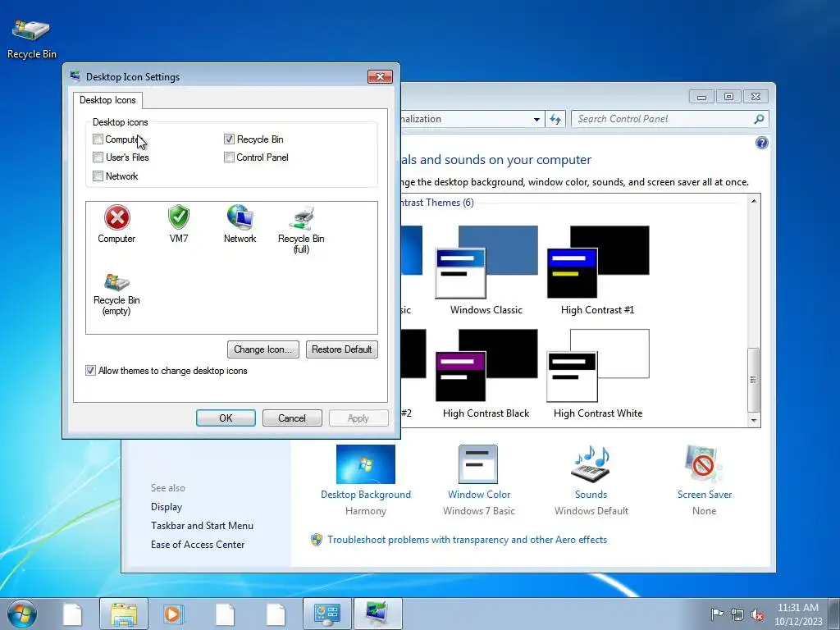Open Screen Saver settings icon
This screenshot has width=840, height=630.
click(x=703, y=464)
